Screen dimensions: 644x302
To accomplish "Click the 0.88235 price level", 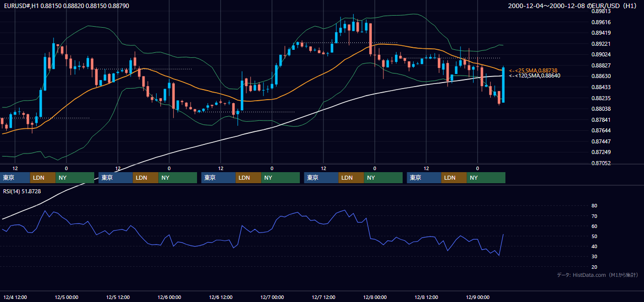I will [x=601, y=98].
